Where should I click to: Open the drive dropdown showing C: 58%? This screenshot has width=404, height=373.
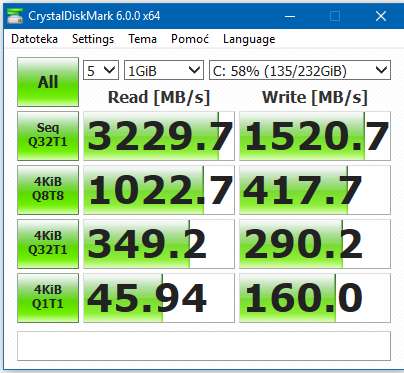tap(300, 70)
